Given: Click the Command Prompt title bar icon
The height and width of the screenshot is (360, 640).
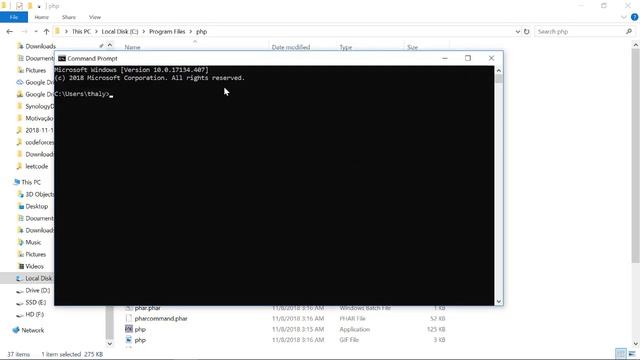Looking at the screenshot, I should click(x=62, y=58).
